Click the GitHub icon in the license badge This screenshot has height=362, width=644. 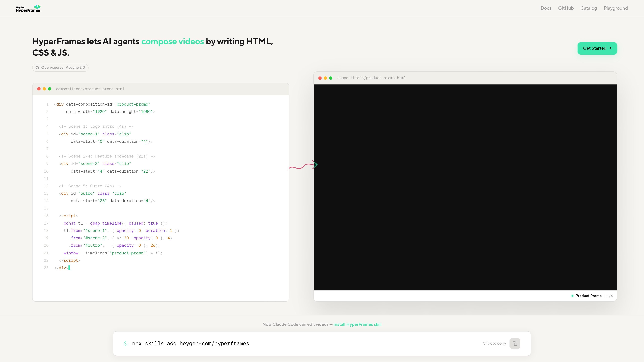[37, 68]
